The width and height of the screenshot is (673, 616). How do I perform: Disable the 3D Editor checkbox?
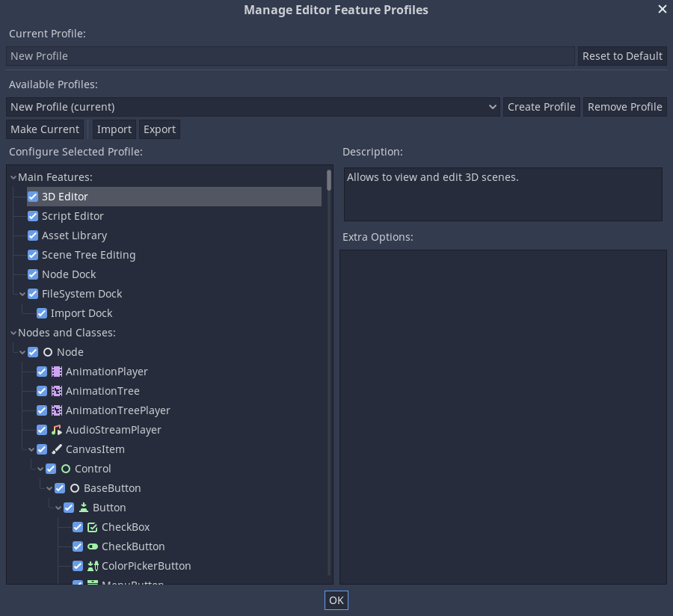click(x=32, y=196)
